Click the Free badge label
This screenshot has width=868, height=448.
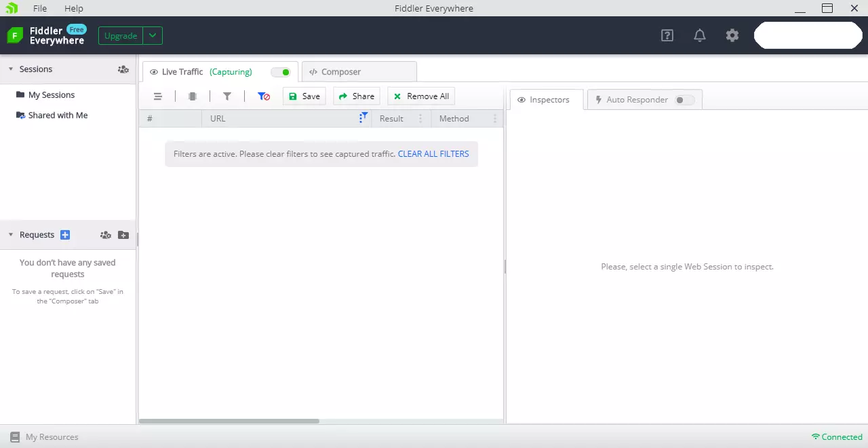(77, 30)
